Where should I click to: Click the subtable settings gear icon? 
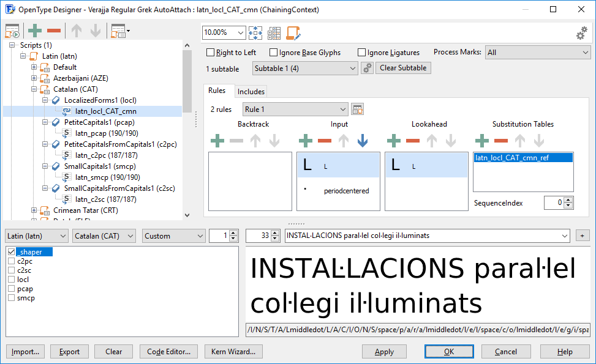click(x=367, y=68)
